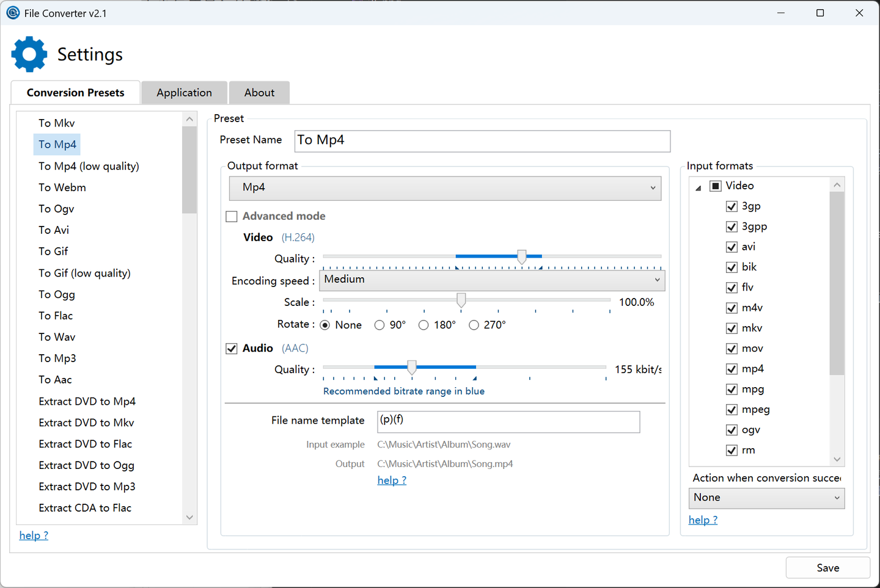Open the Encoding speed dropdown
Screen dimensions: 880x588
pos(492,280)
